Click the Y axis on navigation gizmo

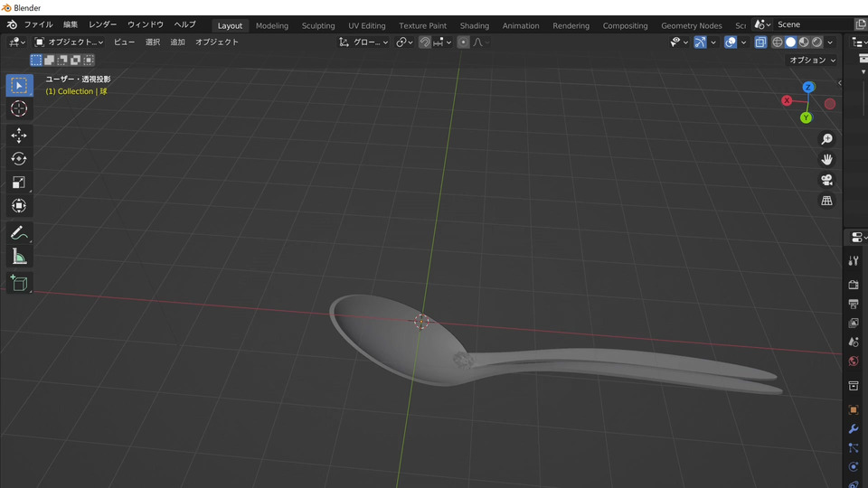pos(806,117)
